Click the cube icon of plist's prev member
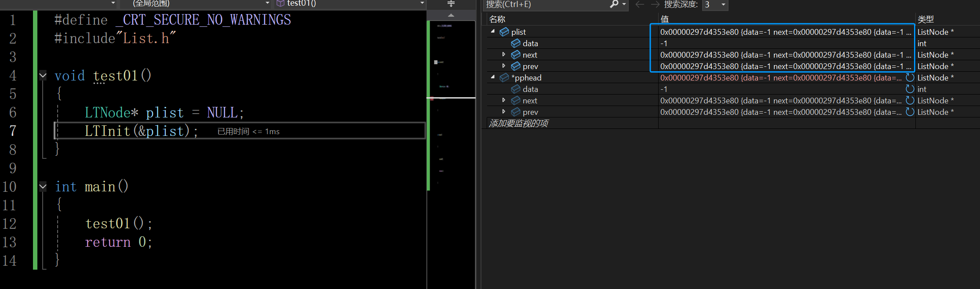 516,66
